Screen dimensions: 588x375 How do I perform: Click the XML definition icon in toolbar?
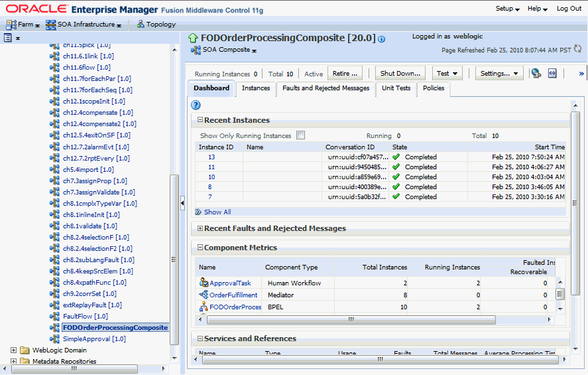point(552,73)
